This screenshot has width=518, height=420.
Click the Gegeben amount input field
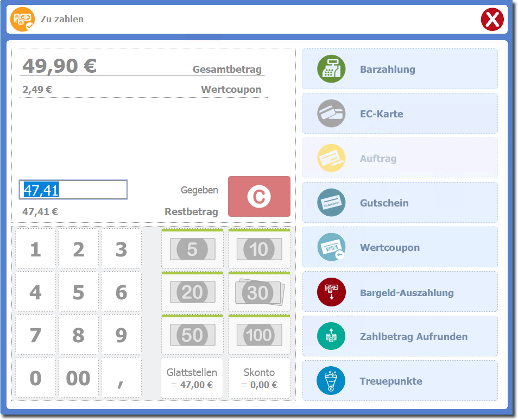[x=73, y=190]
